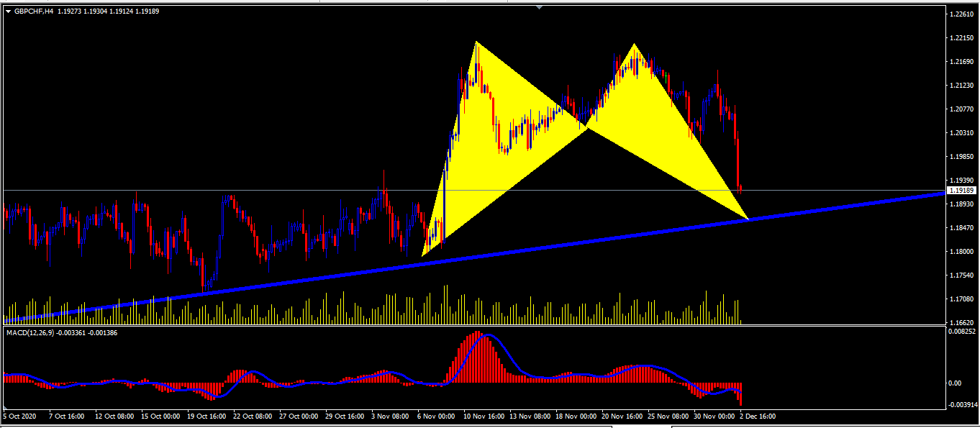Click the 1.17080 price axis label
The image size is (980, 428).
pyautogui.click(x=962, y=299)
